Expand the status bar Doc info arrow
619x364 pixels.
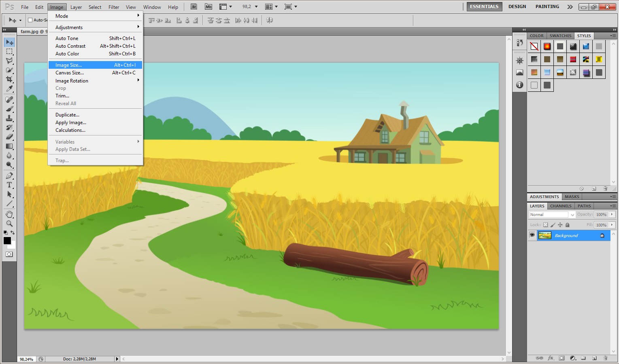[117, 359]
